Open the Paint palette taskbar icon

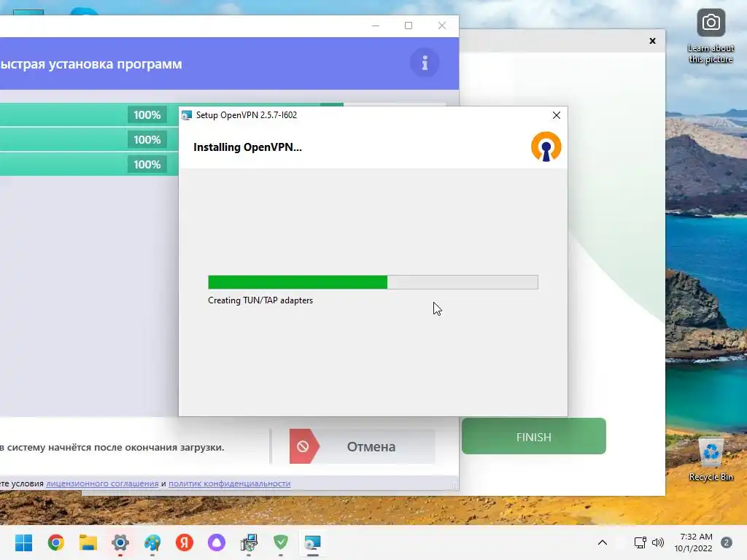[152, 542]
